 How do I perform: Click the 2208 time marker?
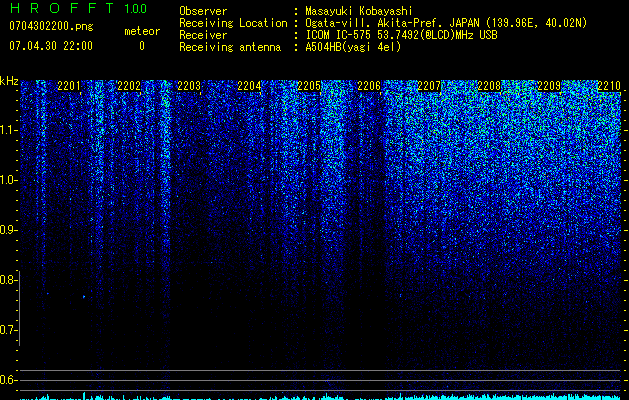click(489, 86)
